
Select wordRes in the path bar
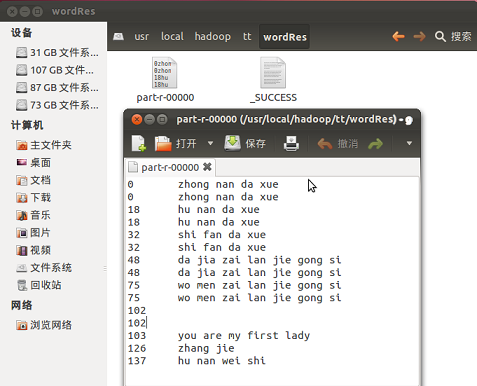(x=285, y=37)
